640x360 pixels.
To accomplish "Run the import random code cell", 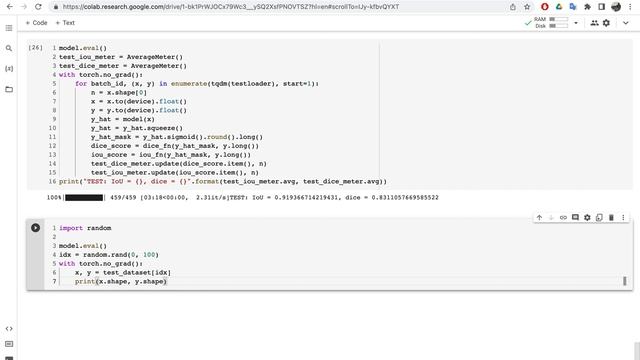I will pos(36,228).
